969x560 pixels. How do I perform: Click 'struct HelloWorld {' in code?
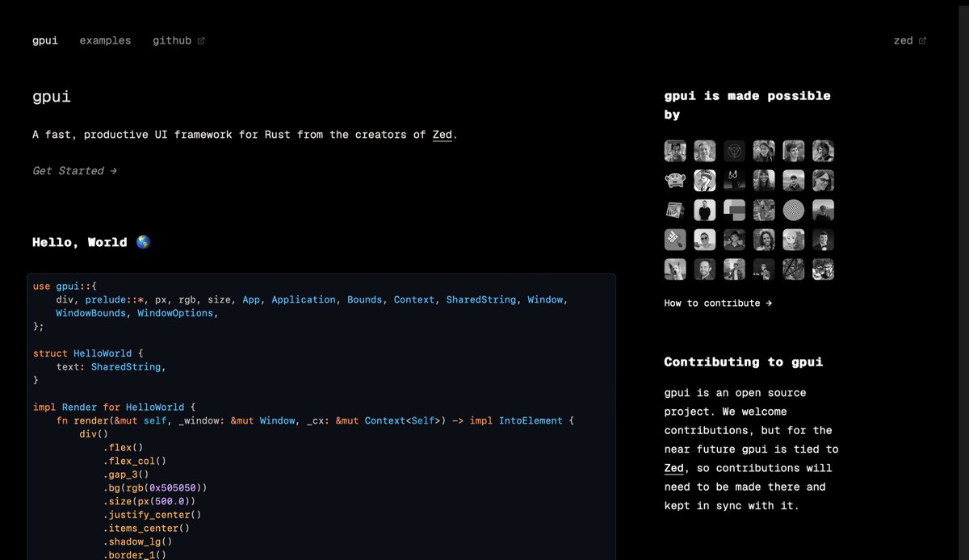(88, 353)
